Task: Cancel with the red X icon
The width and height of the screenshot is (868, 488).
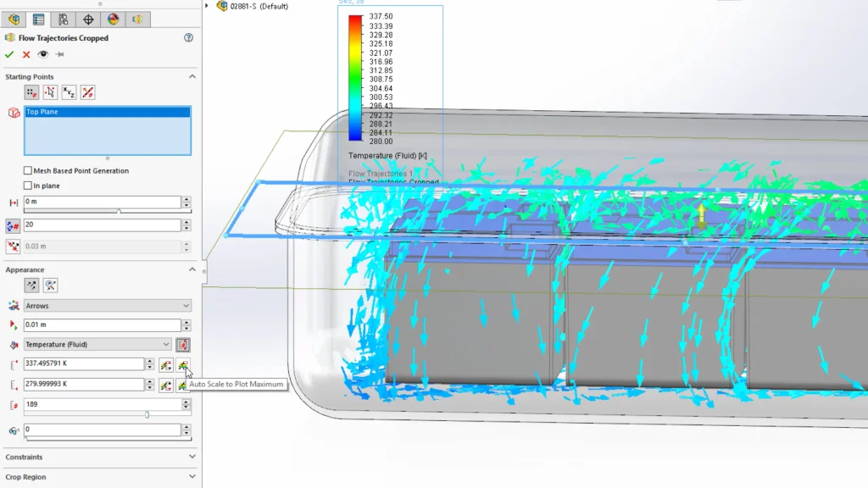Action: [26, 54]
